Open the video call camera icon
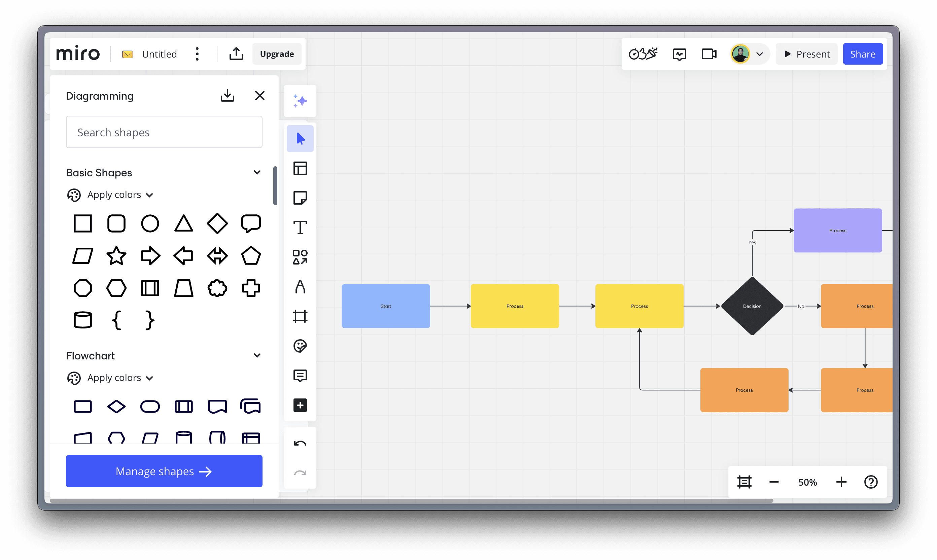This screenshot has width=937, height=560. (x=709, y=54)
